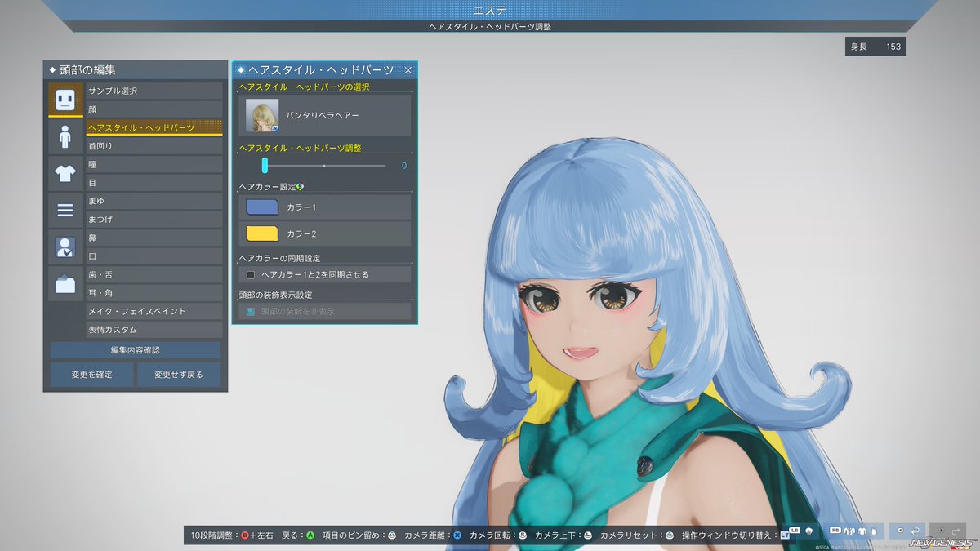
Task: Click 変更せず戻る button
Action: [179, 375]
